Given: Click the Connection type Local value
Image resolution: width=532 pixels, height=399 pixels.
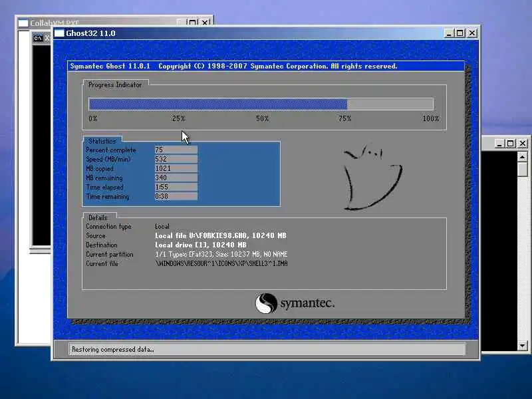Looking at the screenshot, I should 162,226.
